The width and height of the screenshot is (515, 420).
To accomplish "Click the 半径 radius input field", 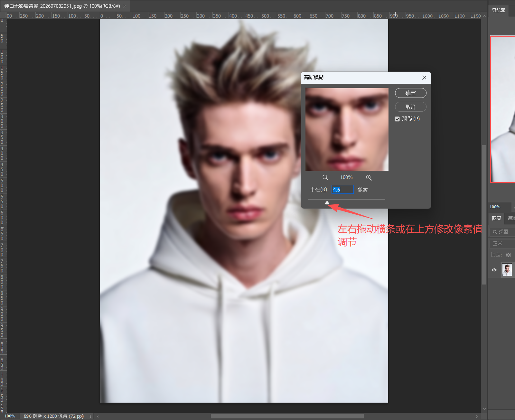I will [343, 190].
